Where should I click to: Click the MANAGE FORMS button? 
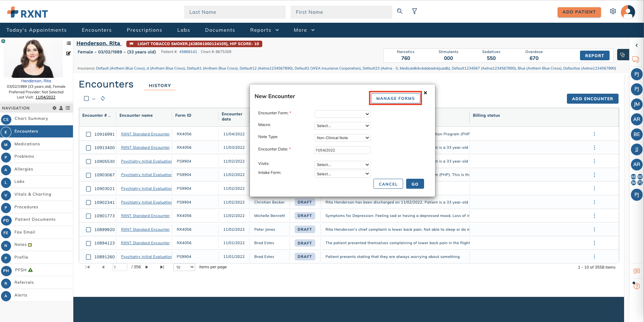tap(395, 98)
